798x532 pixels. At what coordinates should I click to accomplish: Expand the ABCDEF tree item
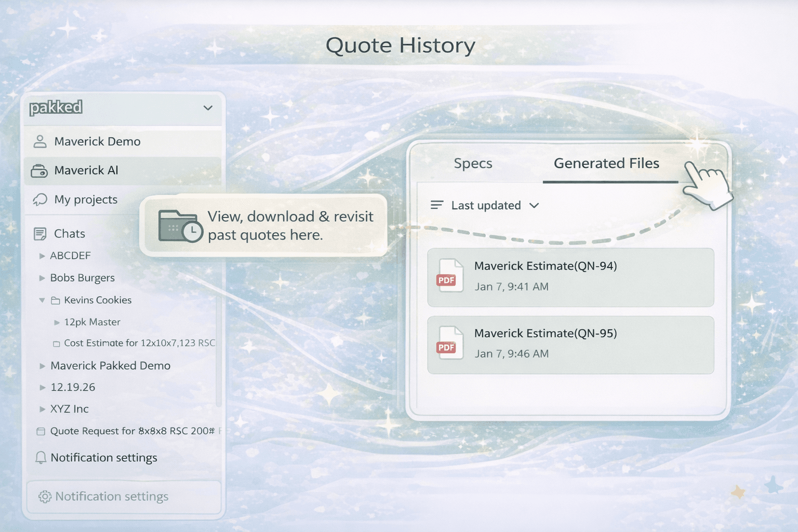click(42, 256)
